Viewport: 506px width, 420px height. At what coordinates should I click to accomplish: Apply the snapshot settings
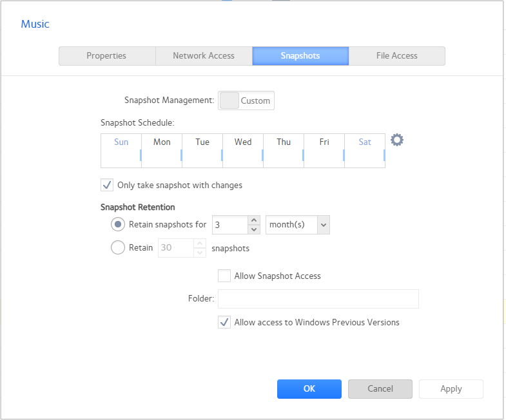point(451,388)
